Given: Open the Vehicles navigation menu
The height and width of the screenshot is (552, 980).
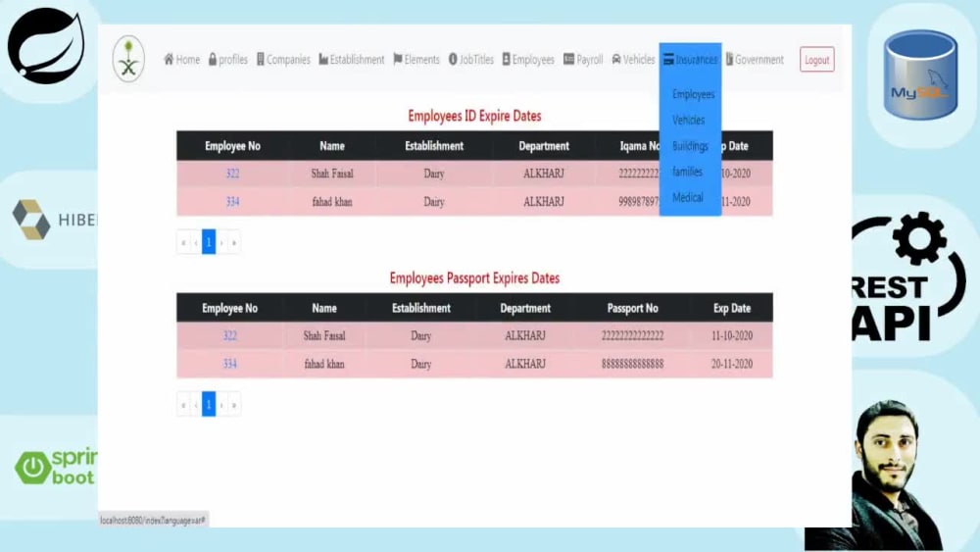Looking at the screenshot, I should click(633, 60).
